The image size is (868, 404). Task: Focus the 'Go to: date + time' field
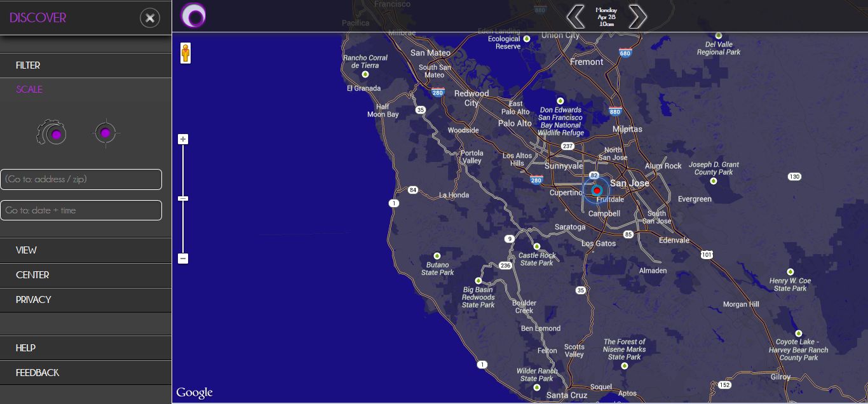pyautogui.click(x=81, y=210)
